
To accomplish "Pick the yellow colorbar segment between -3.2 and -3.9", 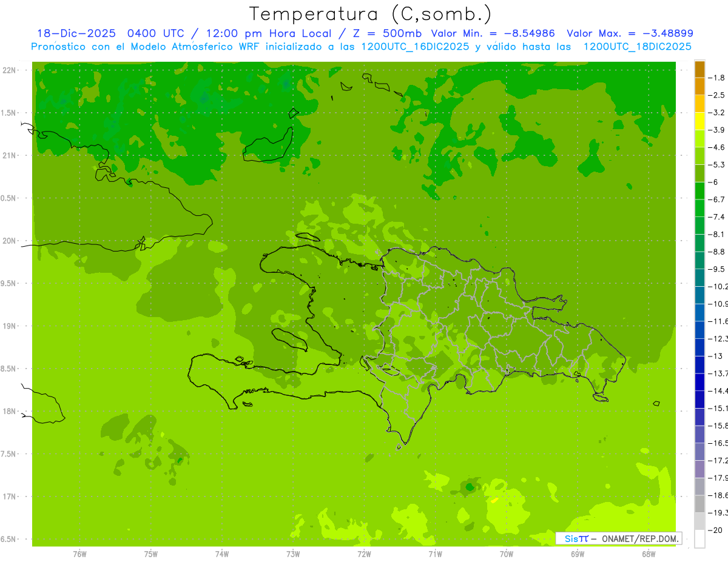I will [x=700, y=121].
